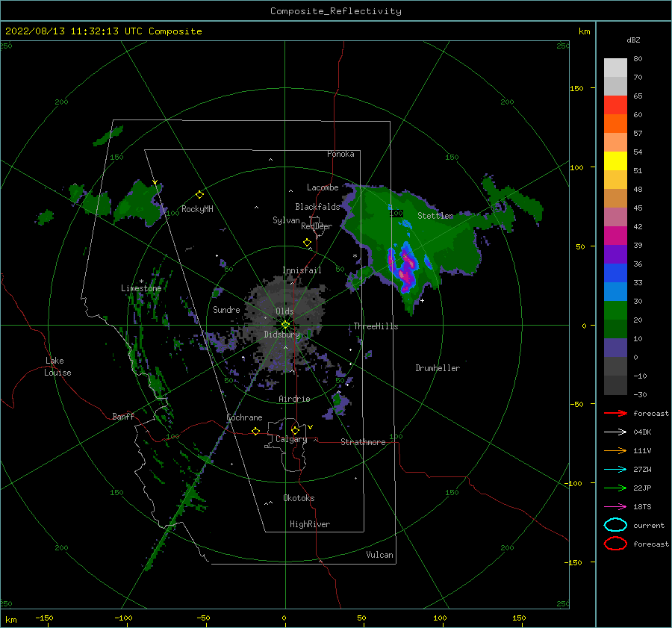Image resolution: width=672 pixels, height=628 pixels.
Task: Click the HighRiver city label
Action: coord(310,524)
